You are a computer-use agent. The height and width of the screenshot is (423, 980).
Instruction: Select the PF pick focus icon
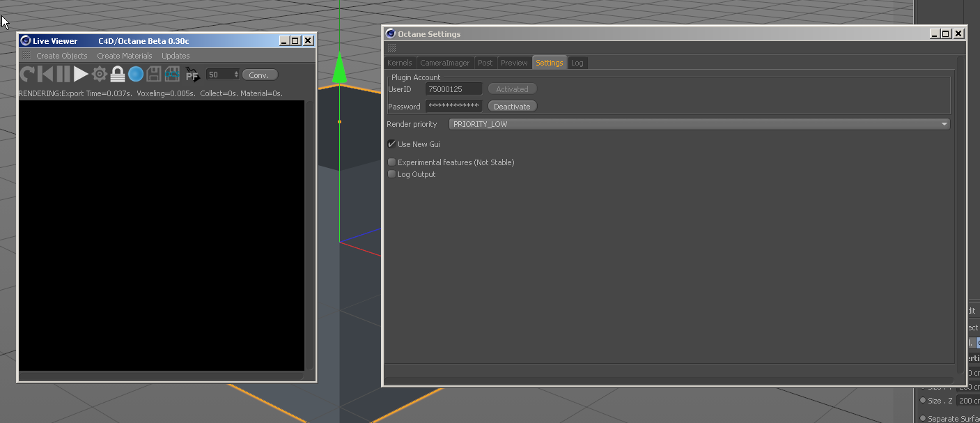click(x=192, y=75)
